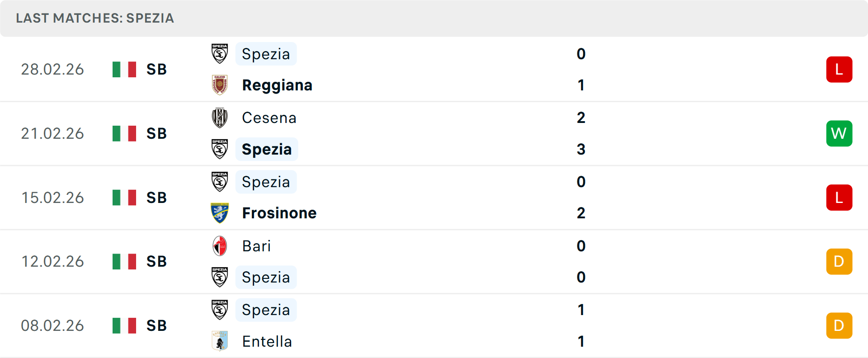Open the Spezia team page from the 21.02.26 match
Screen dimensions: 868x358
pos(266,149)
